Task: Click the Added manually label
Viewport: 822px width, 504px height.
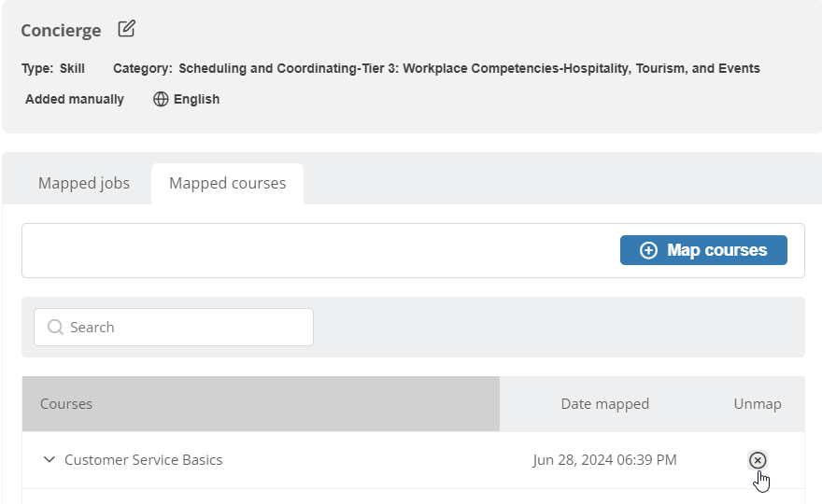Action: (x=75, y=99)
